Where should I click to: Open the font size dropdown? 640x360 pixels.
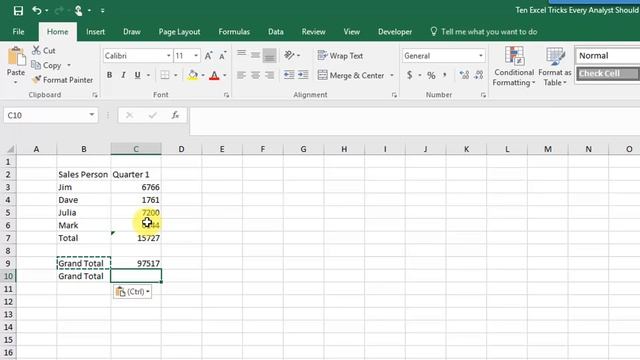pos(196,56)
